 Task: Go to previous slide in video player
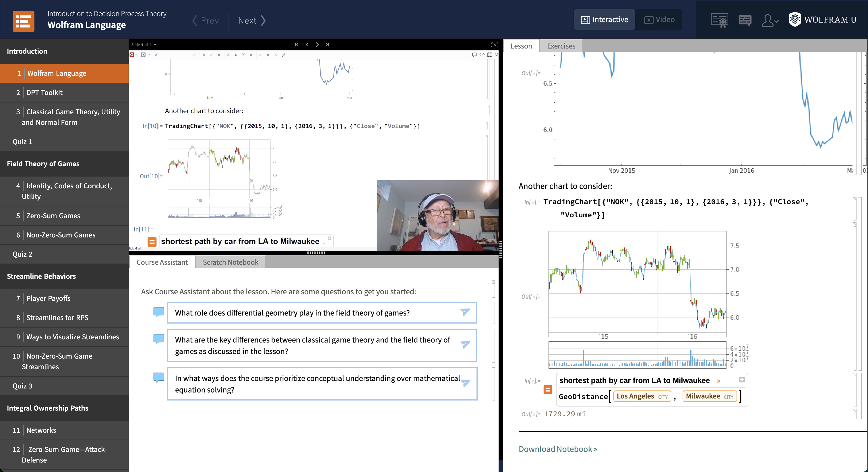click(307, 45)
